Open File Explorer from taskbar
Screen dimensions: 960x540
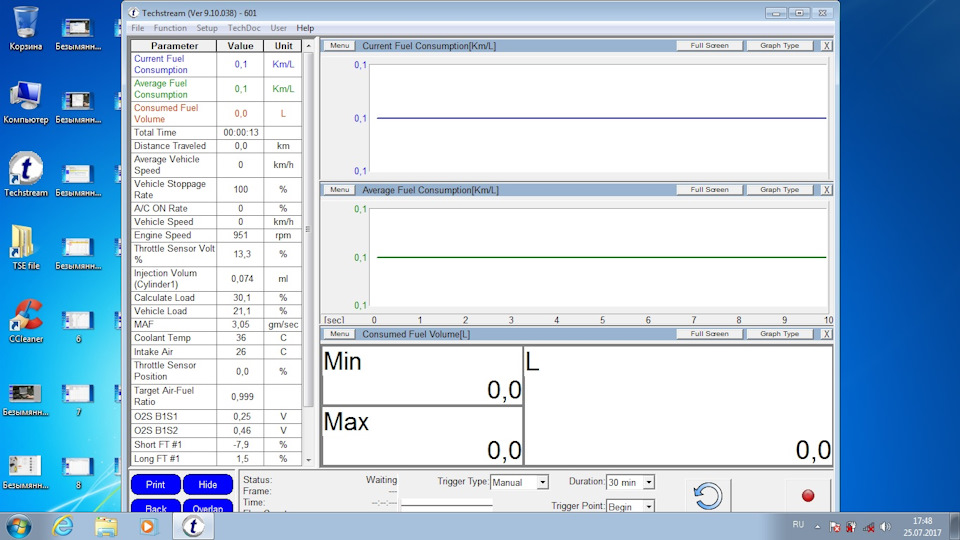[105, 527]
